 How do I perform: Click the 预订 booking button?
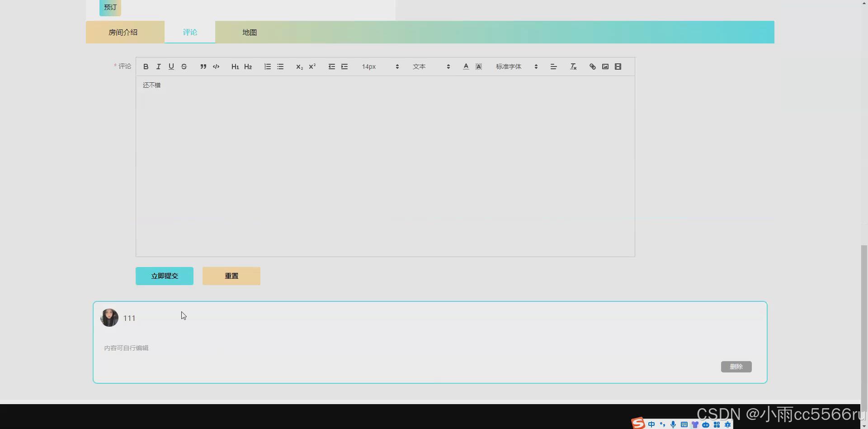click(x=110, y=7)
